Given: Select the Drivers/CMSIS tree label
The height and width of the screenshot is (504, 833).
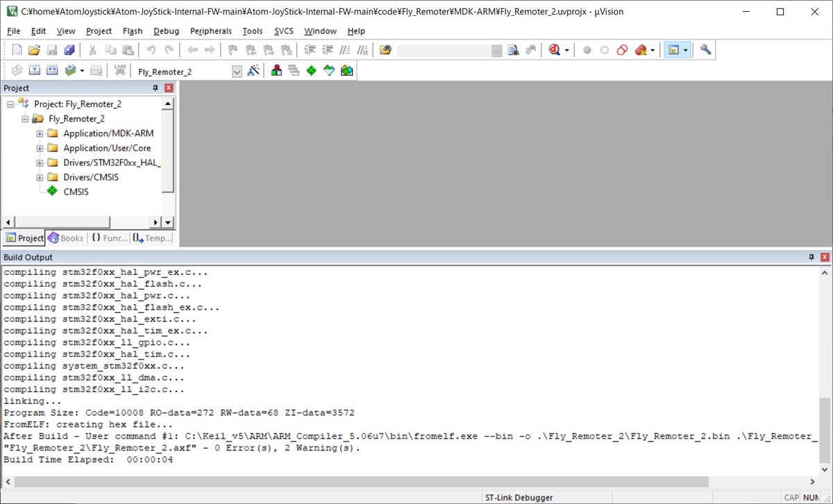Looking at the screenshot, I should click(91, 177).
